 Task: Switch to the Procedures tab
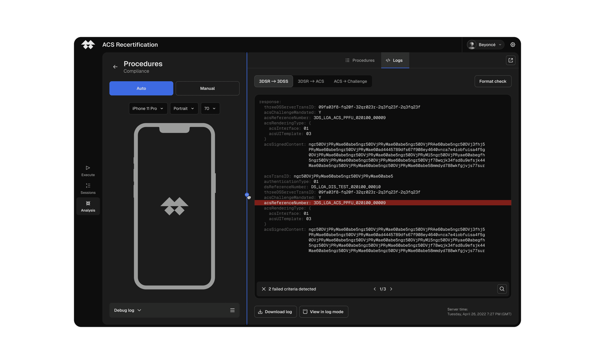[x=360, y=60]
